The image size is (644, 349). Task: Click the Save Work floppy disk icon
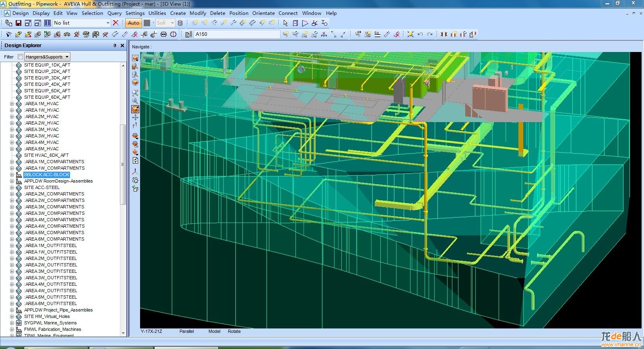(x=19, y=23)
